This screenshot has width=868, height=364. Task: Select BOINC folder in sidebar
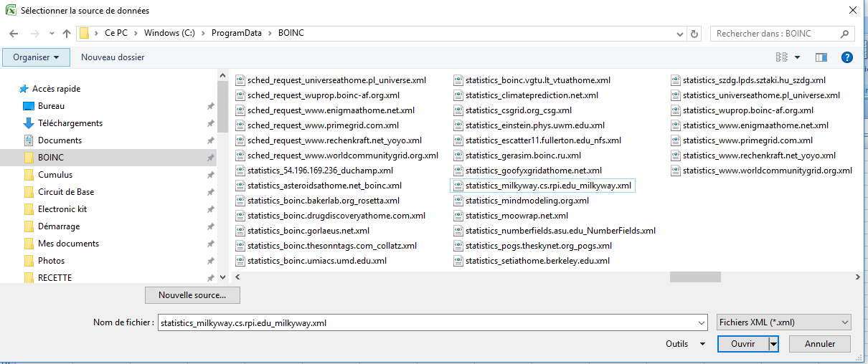51,158
